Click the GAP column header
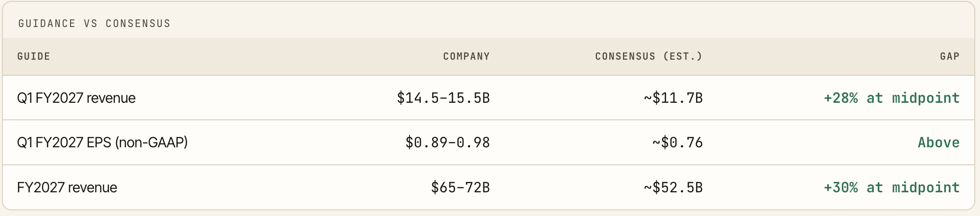This screenshot has width=980, height=216. coord(950,56)
